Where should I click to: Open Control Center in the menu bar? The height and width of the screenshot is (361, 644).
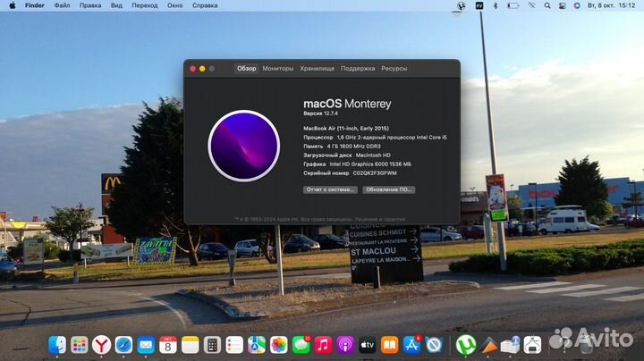pos(563,5)
